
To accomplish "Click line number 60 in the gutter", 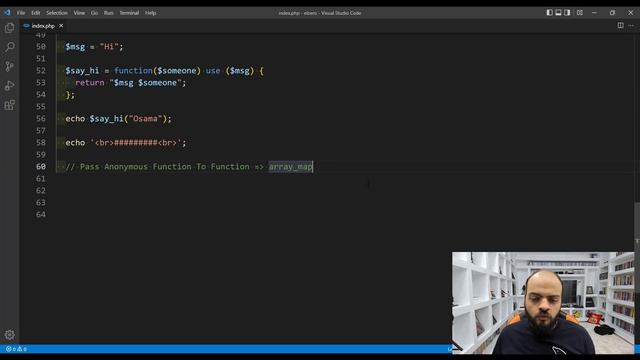I will click(x=41, y=167).
